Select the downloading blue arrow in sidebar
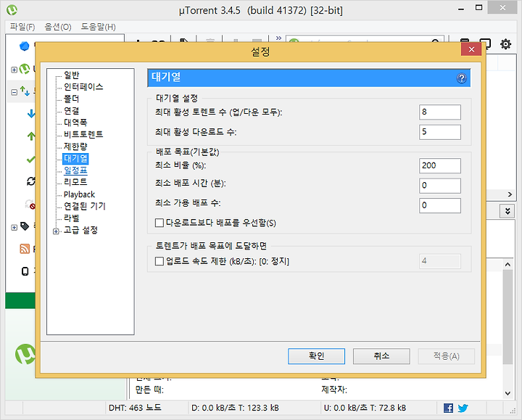This screenshot has width=522, height=420. tap(31, 114)
